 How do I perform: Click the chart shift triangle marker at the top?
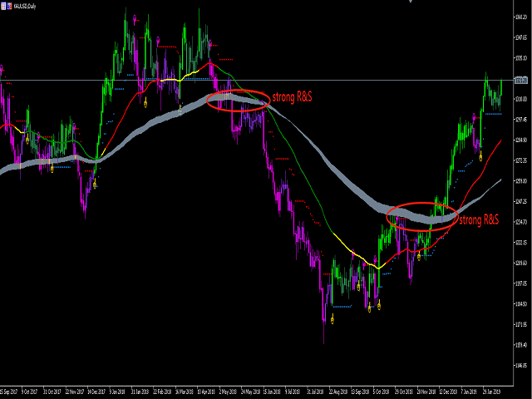[x=411, y=1]
